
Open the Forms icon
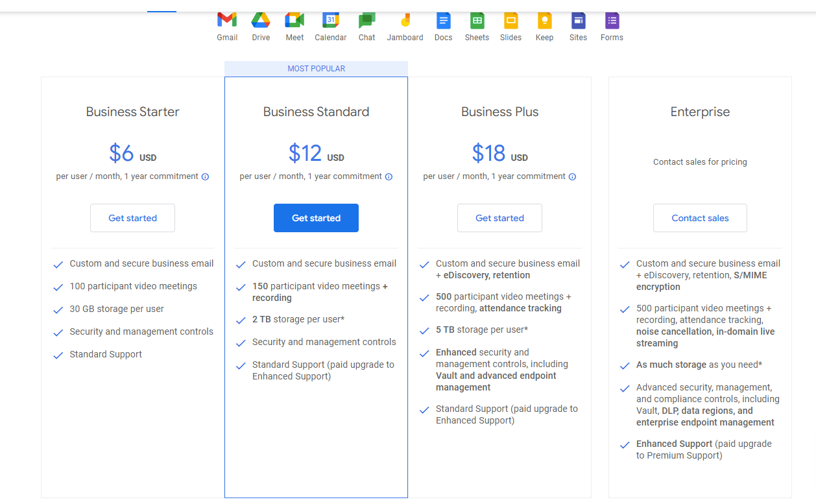click(612, 21)
